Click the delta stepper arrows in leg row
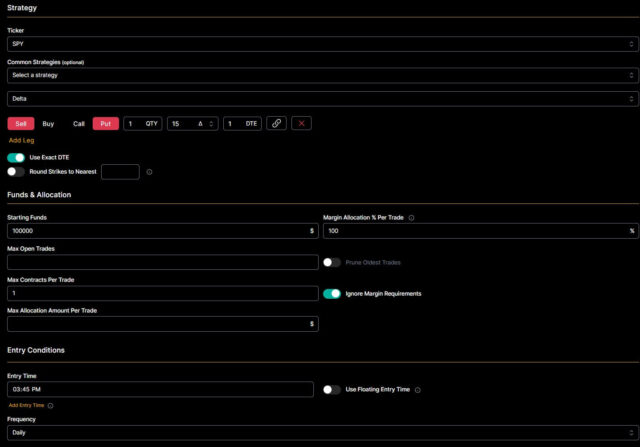Image resolution: width=640 pixels, height=447 pixels. point(213,123)
